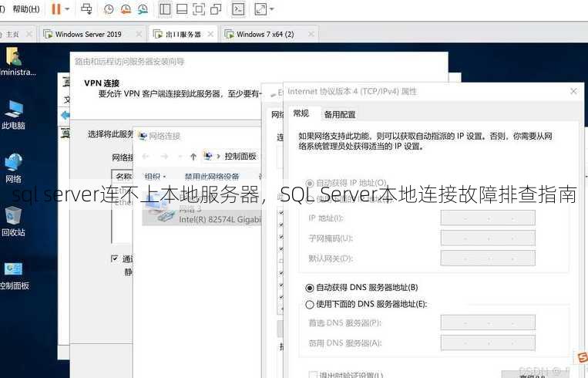Open the dropdown arrow beside the pause button
Image resolution: width=588 pixels, height=378 pixels.
(x=67, y=8)
